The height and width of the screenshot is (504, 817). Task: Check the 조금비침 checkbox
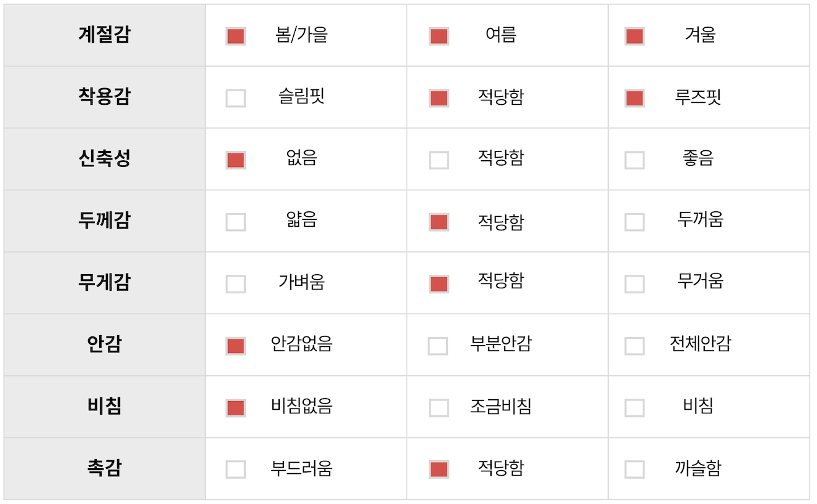click(439, 408)
